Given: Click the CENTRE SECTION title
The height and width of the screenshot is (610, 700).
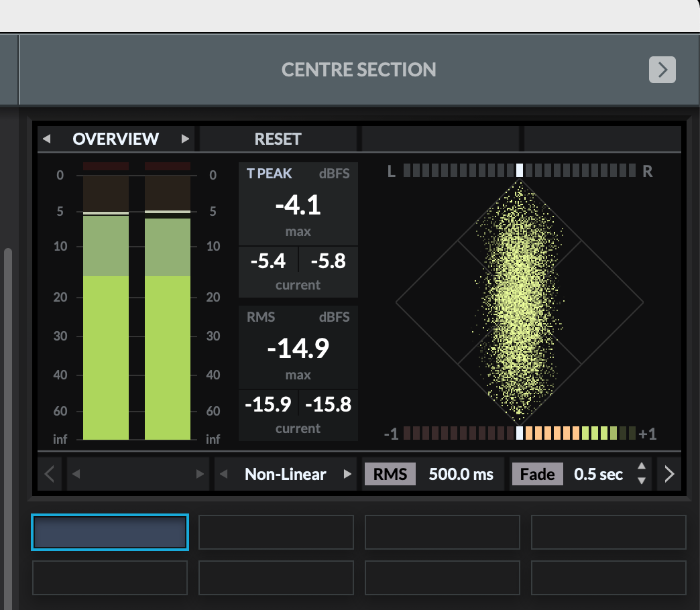Looking at the screenshot, I should 359,70.
